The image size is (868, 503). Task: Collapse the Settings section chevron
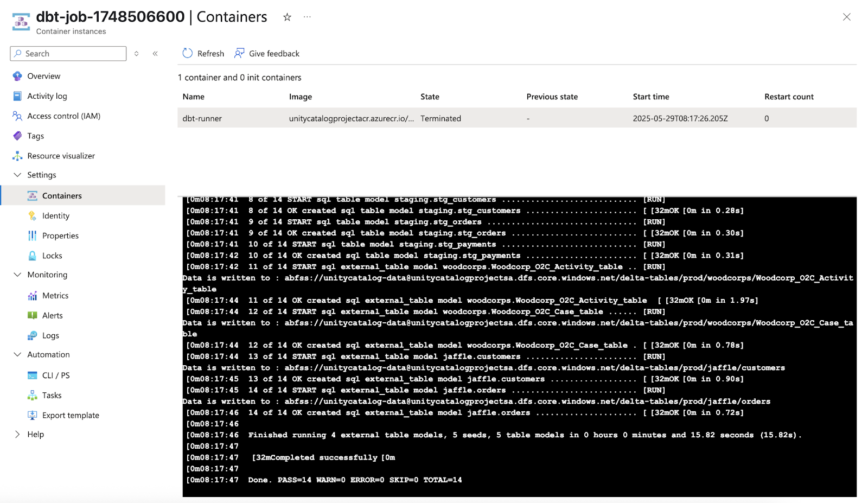click(x=17, y=175)
